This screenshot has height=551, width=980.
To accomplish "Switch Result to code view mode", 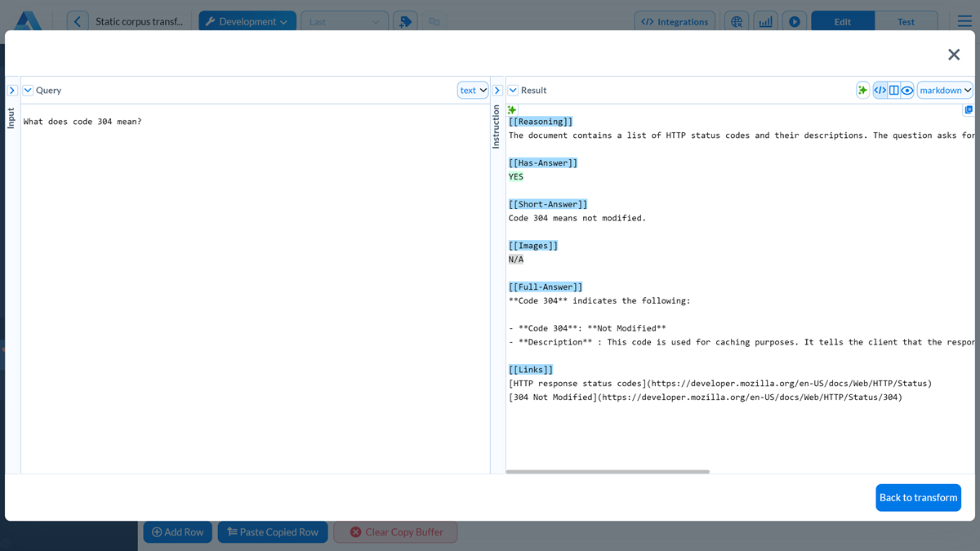I will click(x=880, y=91).
